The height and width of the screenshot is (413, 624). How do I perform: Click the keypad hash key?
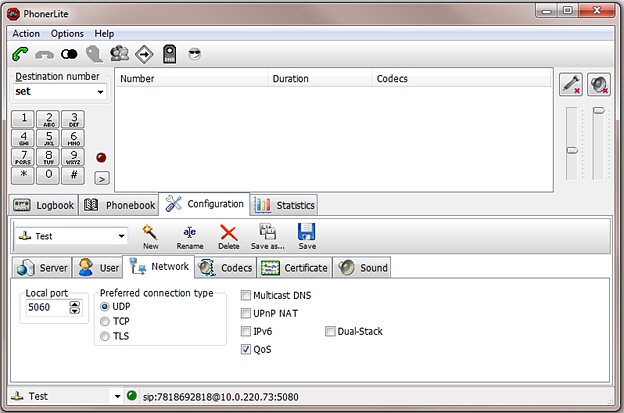click(73, 175)
